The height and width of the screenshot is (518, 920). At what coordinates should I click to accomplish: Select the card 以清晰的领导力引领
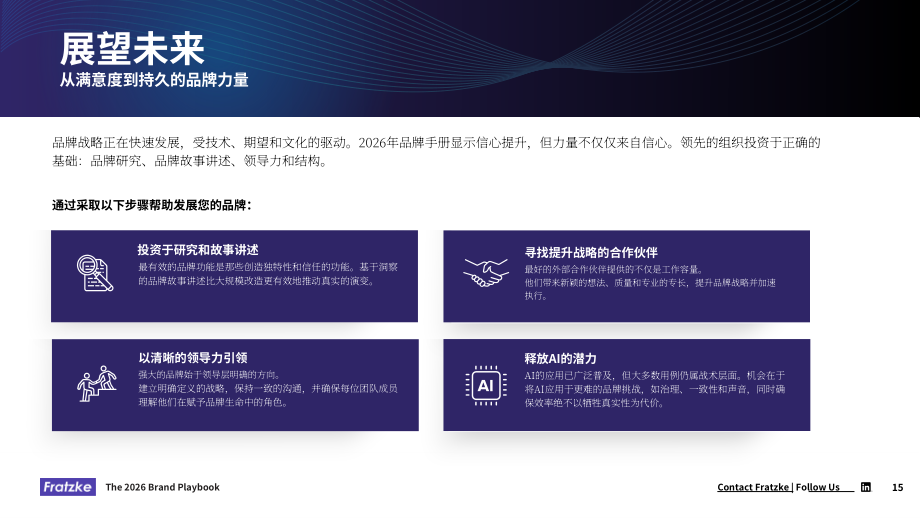point(235,385)
